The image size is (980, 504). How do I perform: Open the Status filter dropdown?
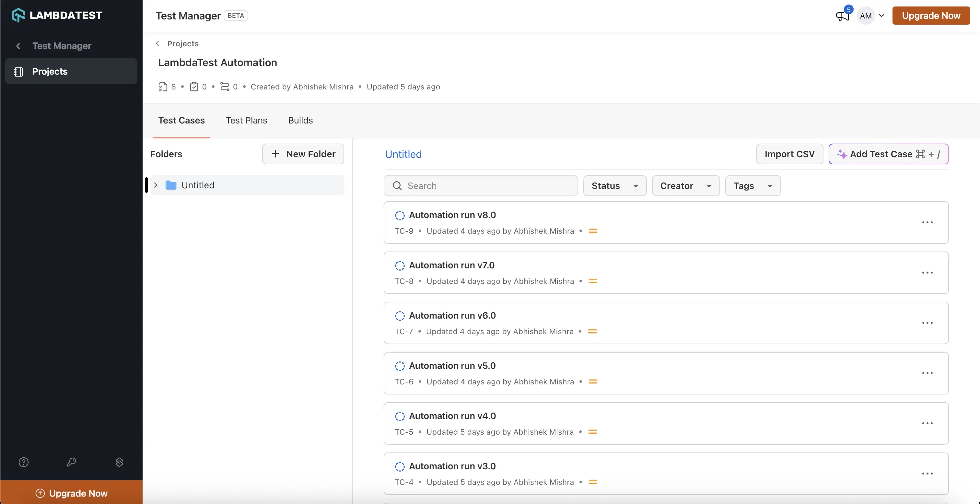point(615,186)
